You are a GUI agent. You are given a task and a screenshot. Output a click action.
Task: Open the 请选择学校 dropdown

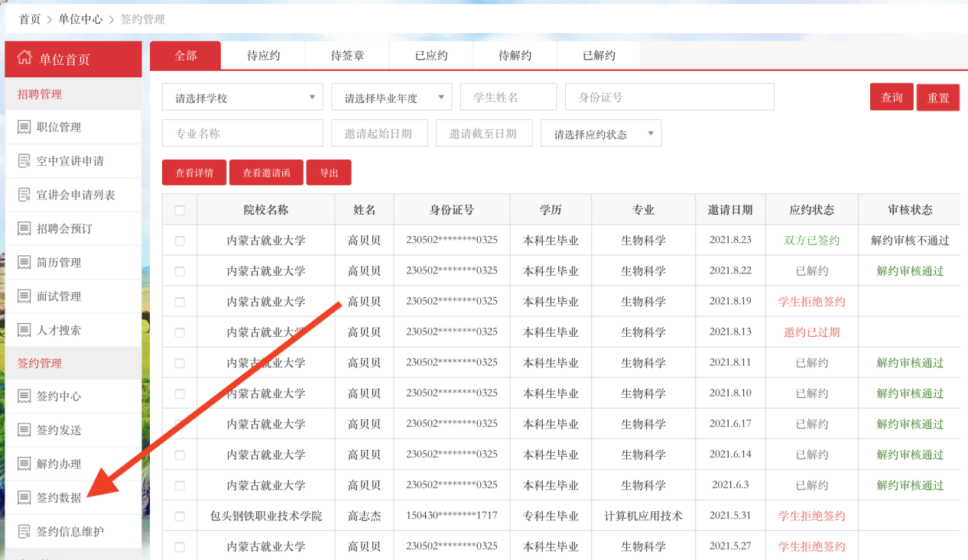click(242, 98)
